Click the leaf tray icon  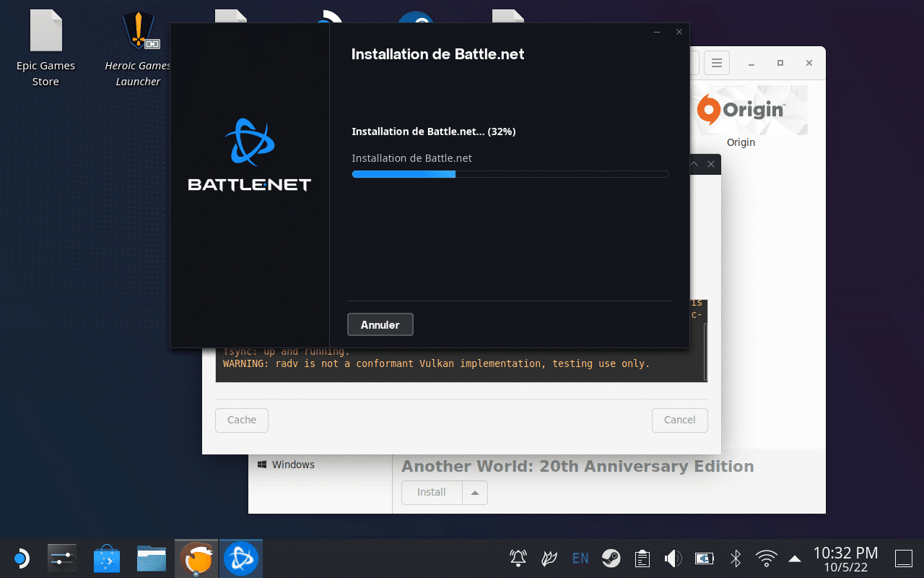(549, 558)
